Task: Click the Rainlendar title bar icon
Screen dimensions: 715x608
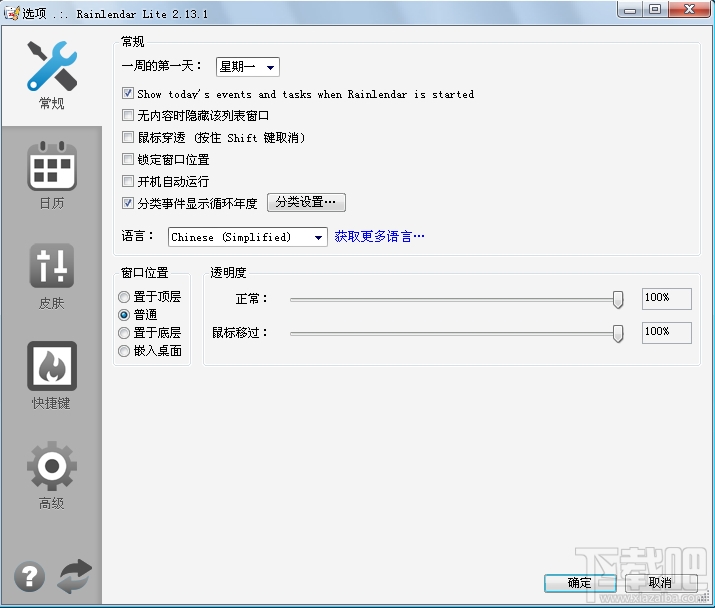Action: coord(11,12)
